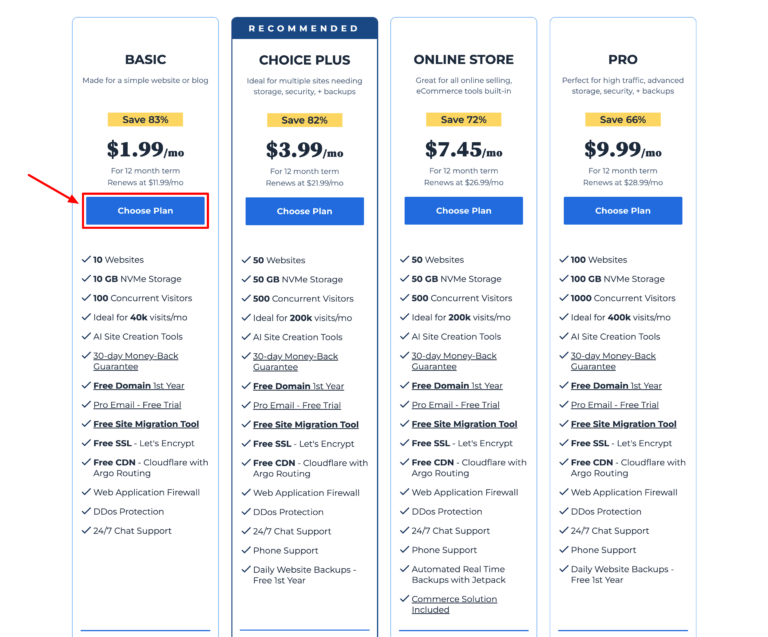Click the Save 83% badge on Basic
The image size is (768, 637).
click(x=145, y=120)
